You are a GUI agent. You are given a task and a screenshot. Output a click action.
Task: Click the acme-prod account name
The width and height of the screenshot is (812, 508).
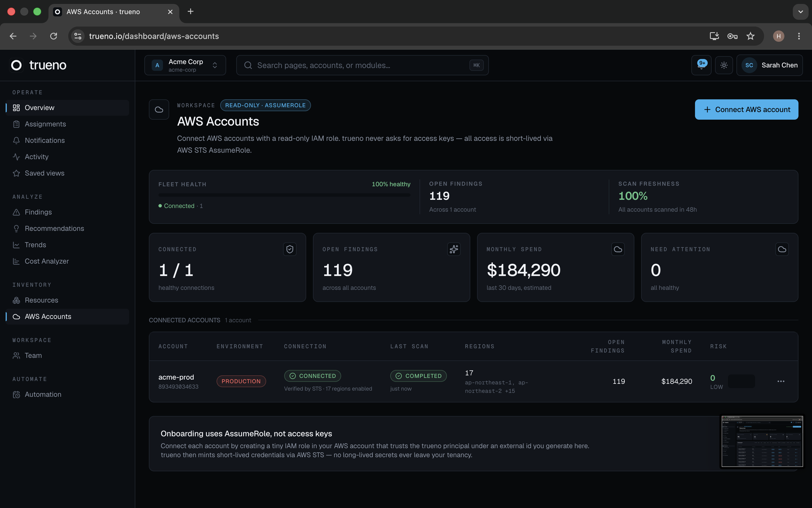point(176,377)
